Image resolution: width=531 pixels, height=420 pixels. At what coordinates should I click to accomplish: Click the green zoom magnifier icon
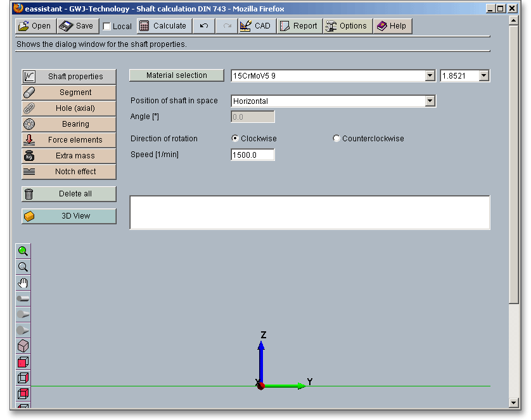pyautogui.click(x=23, y=251)
